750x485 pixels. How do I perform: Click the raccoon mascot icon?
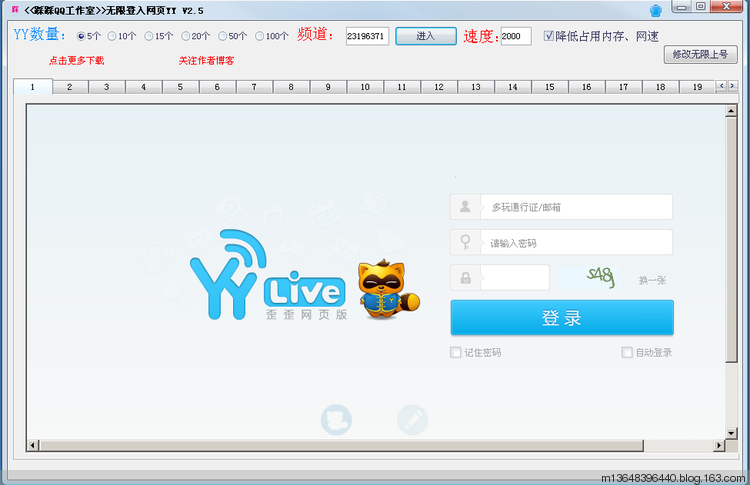(x=387, y=291)
